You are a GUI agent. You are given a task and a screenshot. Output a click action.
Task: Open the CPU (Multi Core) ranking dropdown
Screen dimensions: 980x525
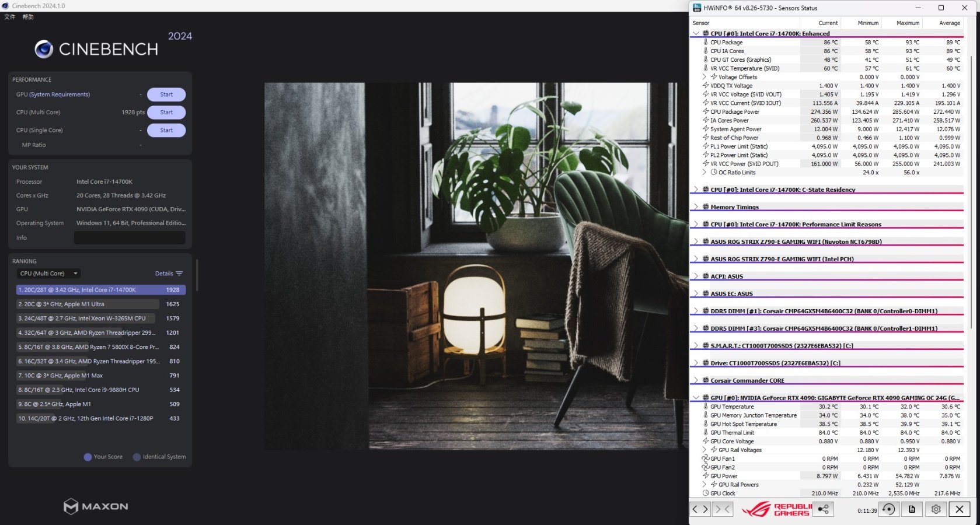tap(48, 274)
